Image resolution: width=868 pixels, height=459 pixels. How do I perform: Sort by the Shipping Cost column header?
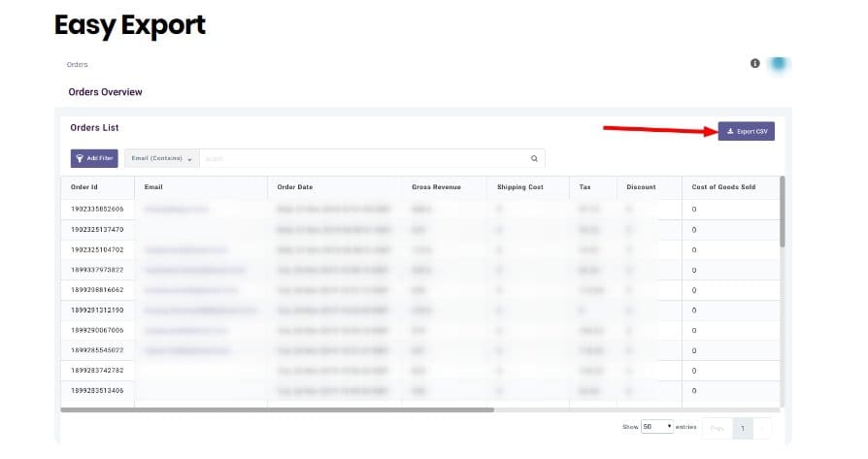(x=521, y=186)
